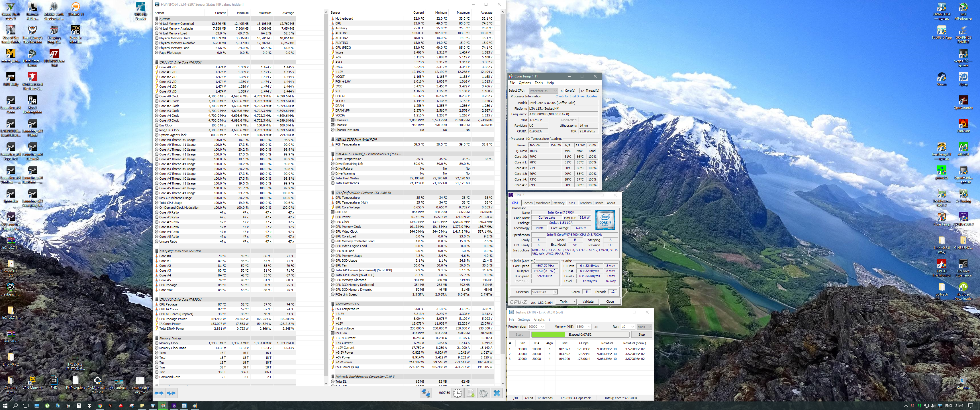Open LinX Run count dropdown
This screenshot has width=980, height=410.
tap(632, 327)
